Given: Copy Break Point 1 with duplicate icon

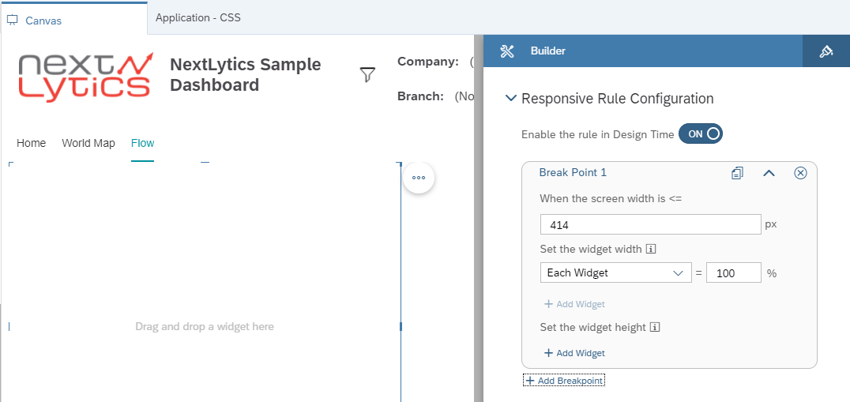Looking at the screenshot, I should (737, 173).
